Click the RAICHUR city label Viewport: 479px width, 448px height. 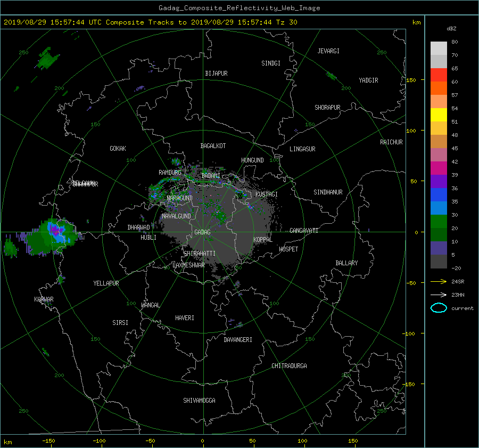(391, 142)
